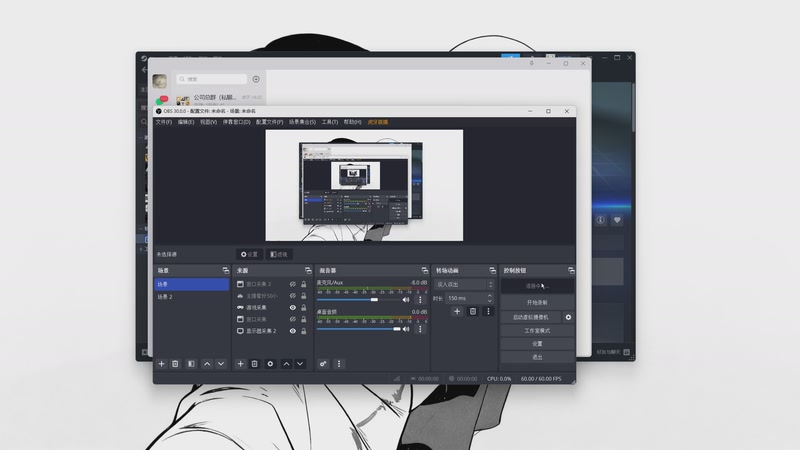Delete the selected source with the trash icon
This screenshot has height=450, width=800.
coord(254,364)
